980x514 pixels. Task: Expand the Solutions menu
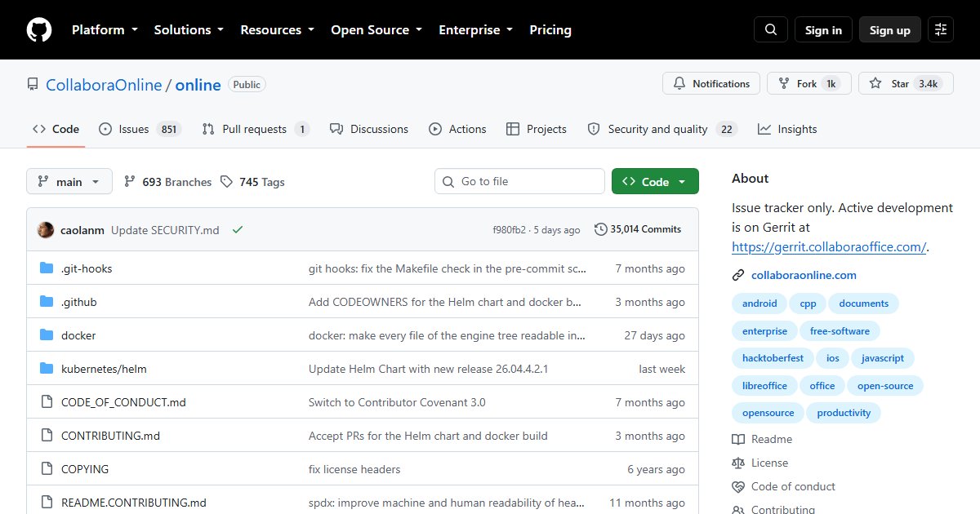pyautogui.click(x=189, y=29)
